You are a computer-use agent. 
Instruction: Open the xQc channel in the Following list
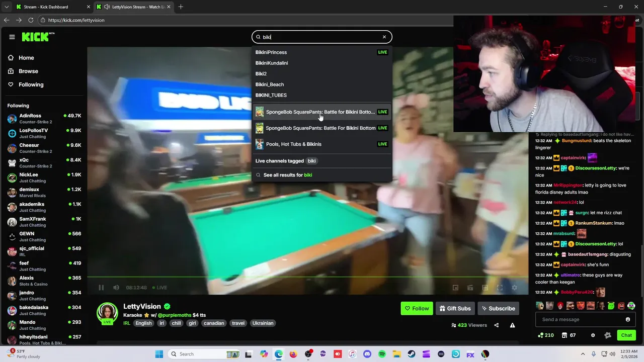[x=44, y=163]
